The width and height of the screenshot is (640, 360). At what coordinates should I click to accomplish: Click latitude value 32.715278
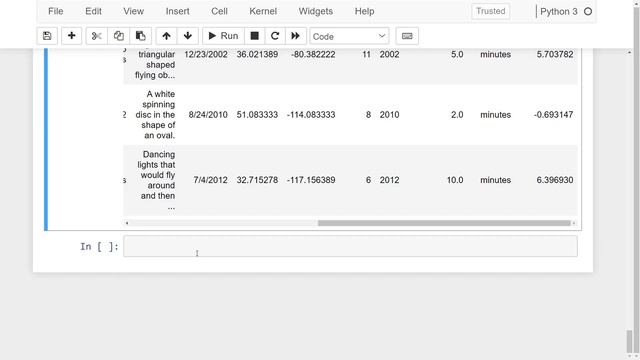click(257, 180)
